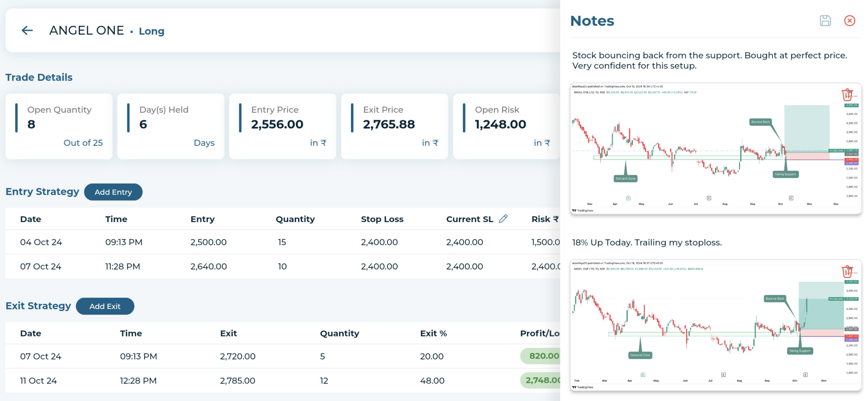Click exit quantity 12
The image size is (868, 401).
[x=324, y=381]
